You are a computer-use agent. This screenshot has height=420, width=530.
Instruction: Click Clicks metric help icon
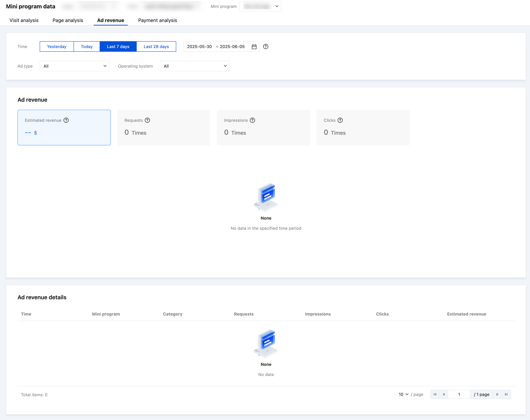340,120
